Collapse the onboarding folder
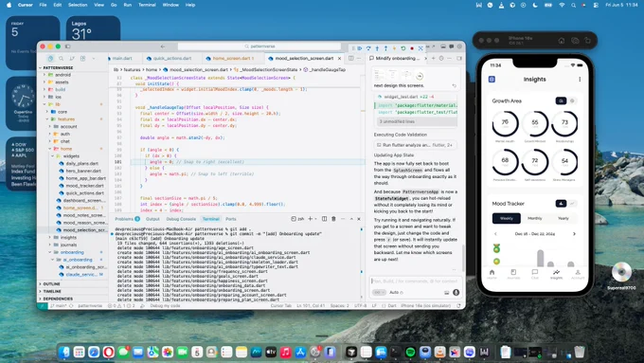The height and width of the screenshot is (363, 644). pos(72,252)
